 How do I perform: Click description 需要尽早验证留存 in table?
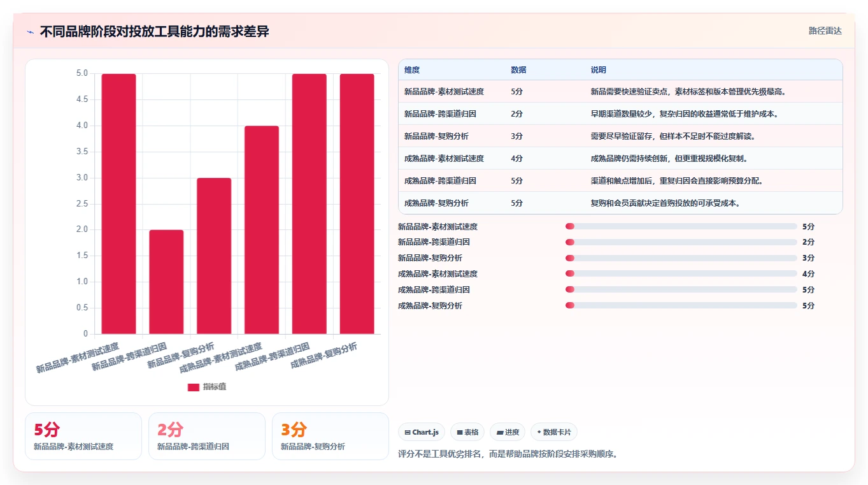click(x=674, y=136)
